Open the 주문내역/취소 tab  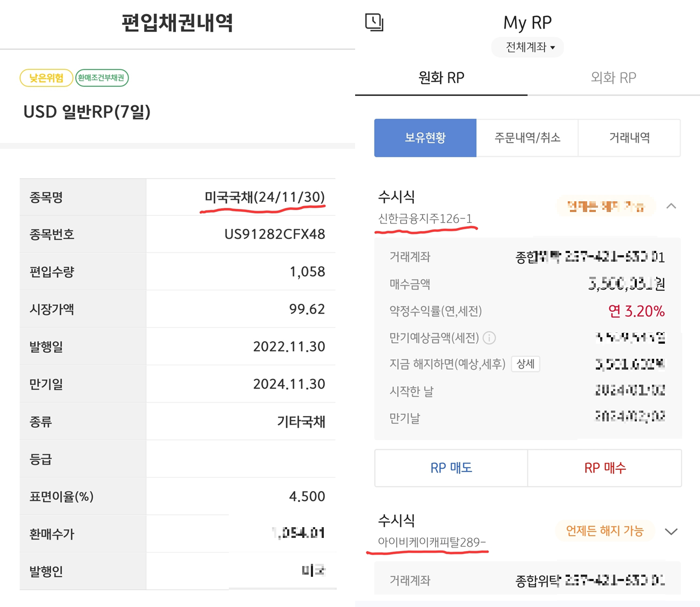pos(527,138)
